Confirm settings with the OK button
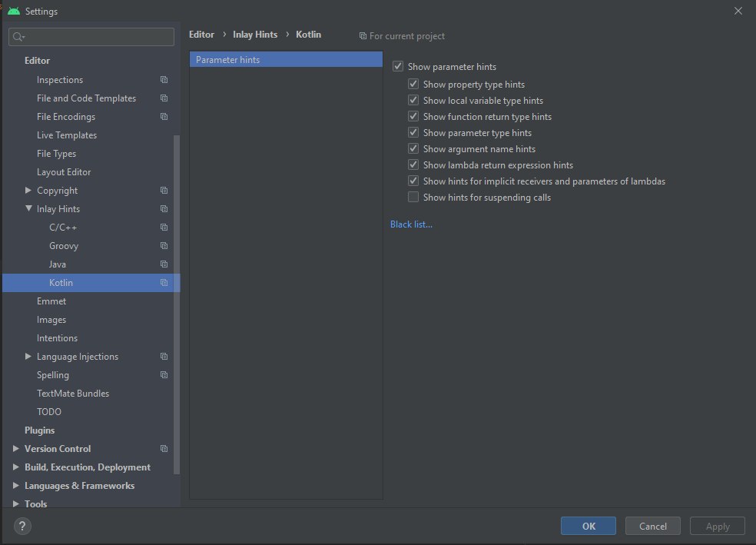 click(589, 526)
